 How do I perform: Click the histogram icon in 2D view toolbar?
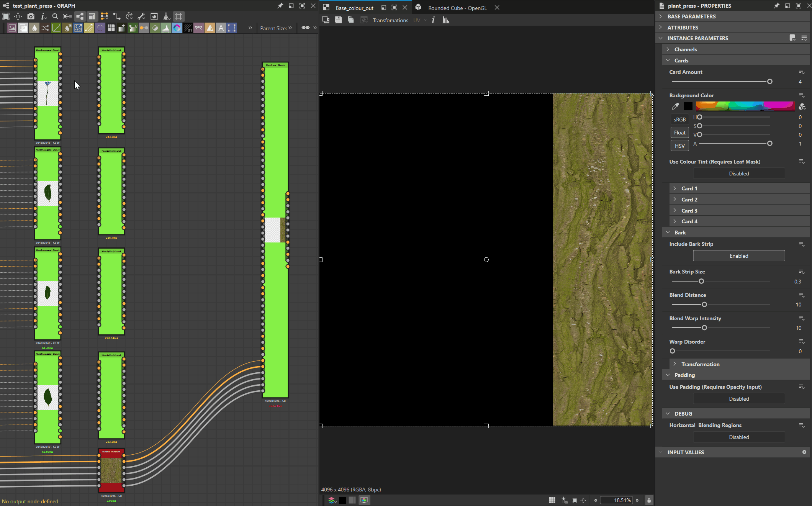click(x=446, y=20)
